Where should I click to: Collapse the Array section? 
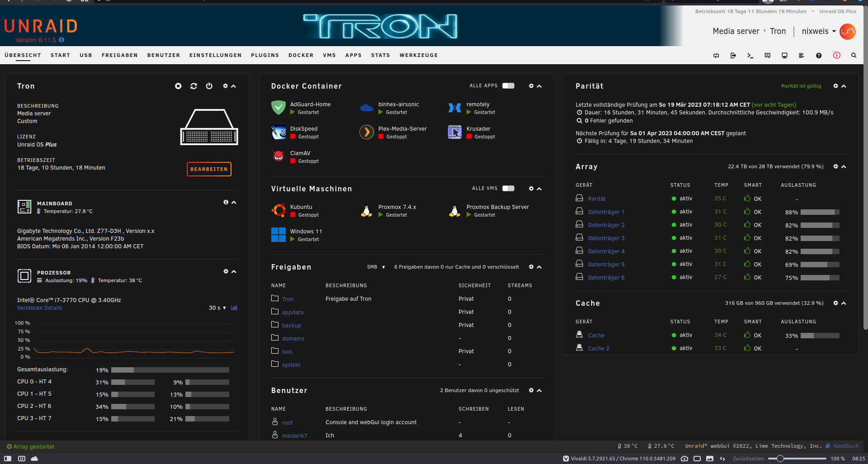coord(844,166)
